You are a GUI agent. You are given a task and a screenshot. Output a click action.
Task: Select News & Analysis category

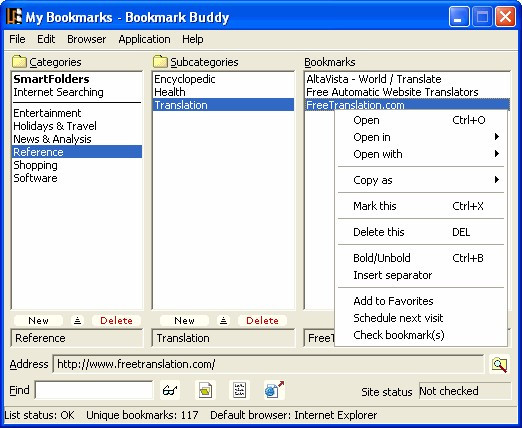click(x=77, y=139)
